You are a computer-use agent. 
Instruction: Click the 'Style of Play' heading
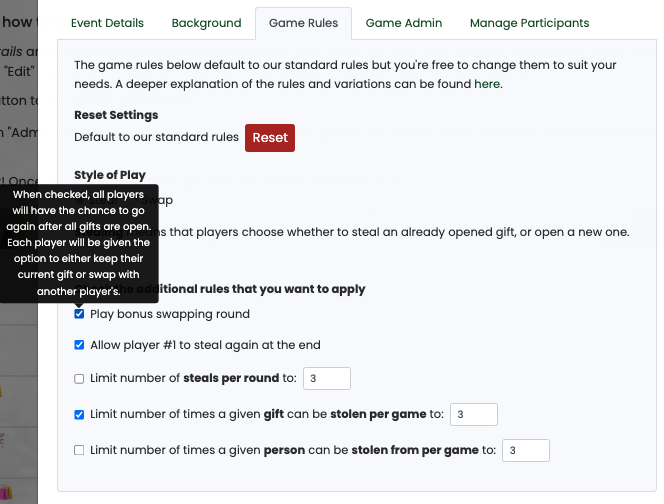click(110, 175)
